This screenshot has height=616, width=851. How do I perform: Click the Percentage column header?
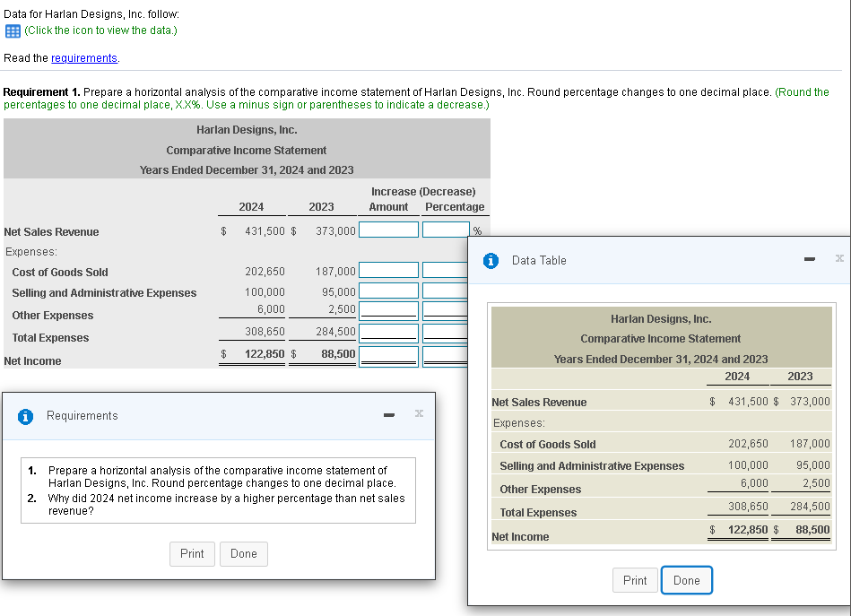pos(455,207)
